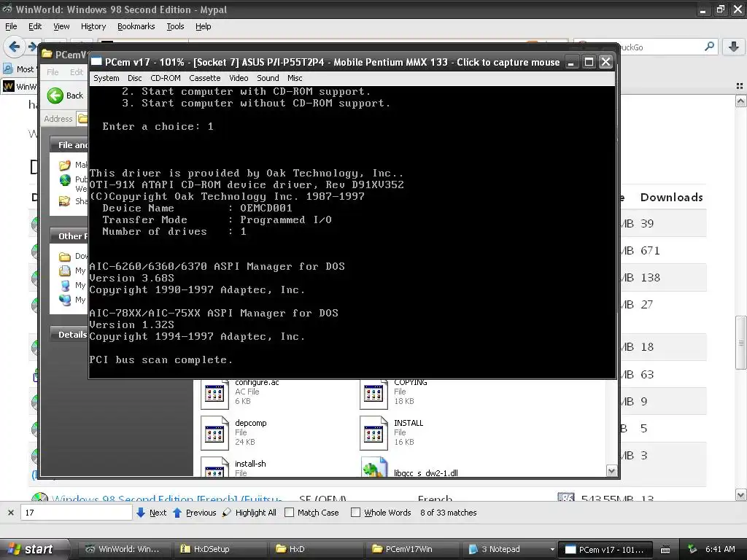Click the find bar text field
Image resolution: width=747 pixels, height=560 pixels.
pyautogui.click(x=76, y=513)
